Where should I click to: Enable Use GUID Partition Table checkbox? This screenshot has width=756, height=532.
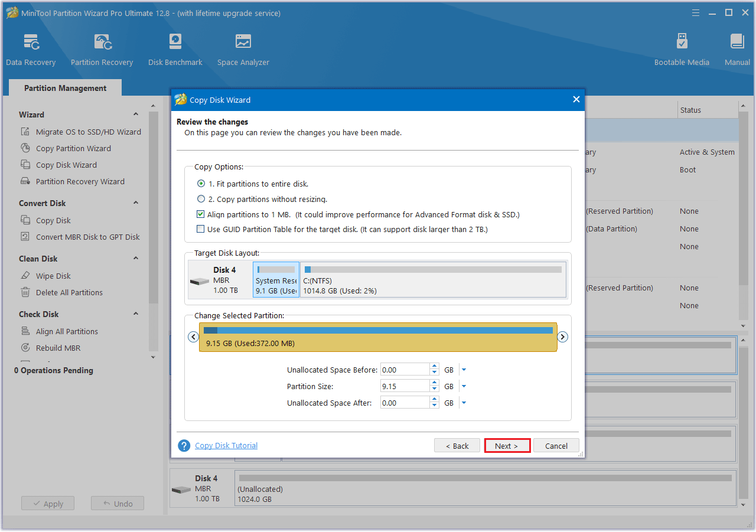(x=201, y=229)
